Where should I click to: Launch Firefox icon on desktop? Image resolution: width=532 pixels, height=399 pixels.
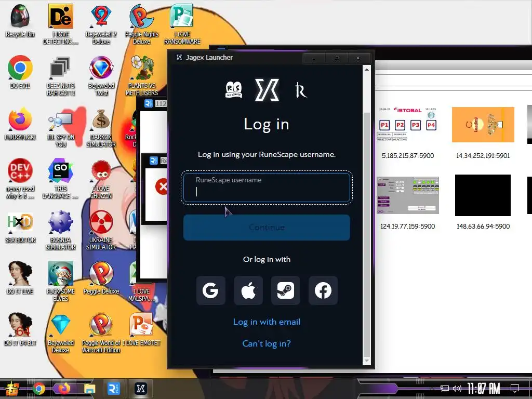[x=20, y=124]
